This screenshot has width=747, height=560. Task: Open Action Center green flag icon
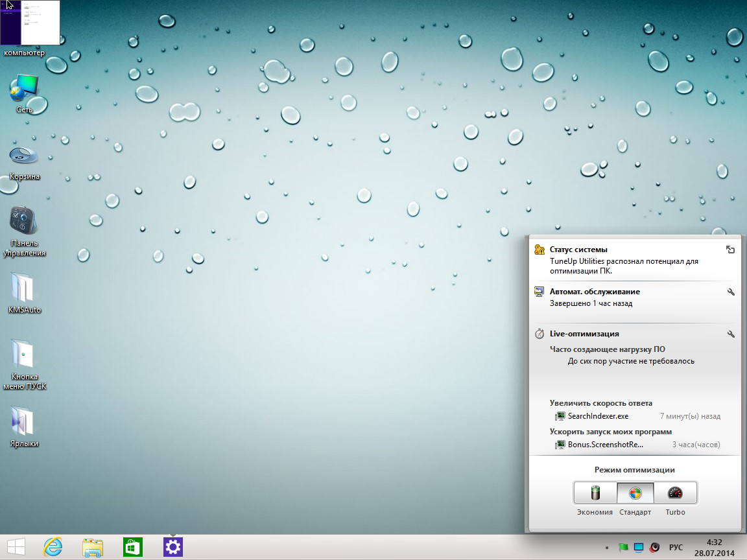[623, 548]
